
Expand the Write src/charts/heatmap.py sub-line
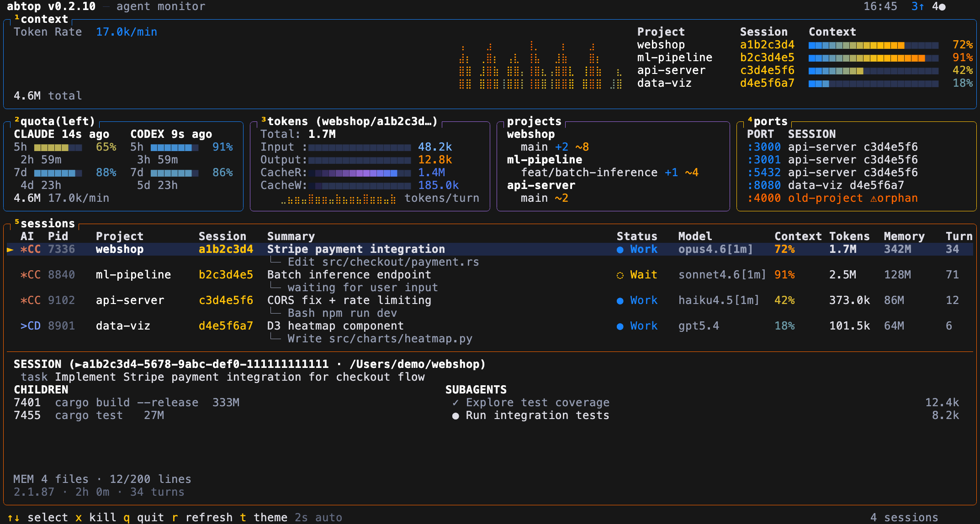click(x=379, y=339)
